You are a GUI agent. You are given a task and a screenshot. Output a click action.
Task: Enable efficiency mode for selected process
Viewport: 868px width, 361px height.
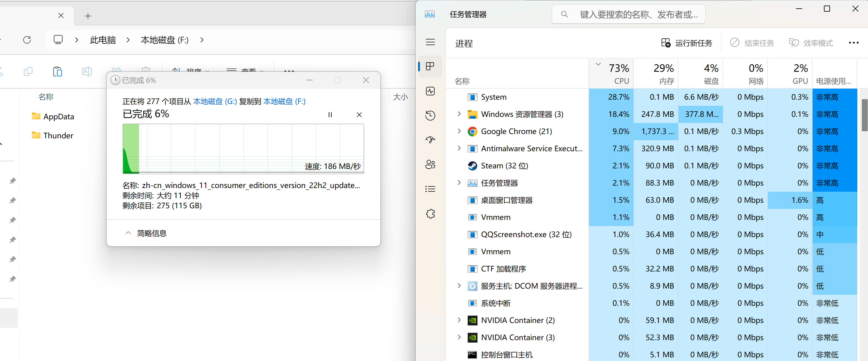(x=811, y=43)
